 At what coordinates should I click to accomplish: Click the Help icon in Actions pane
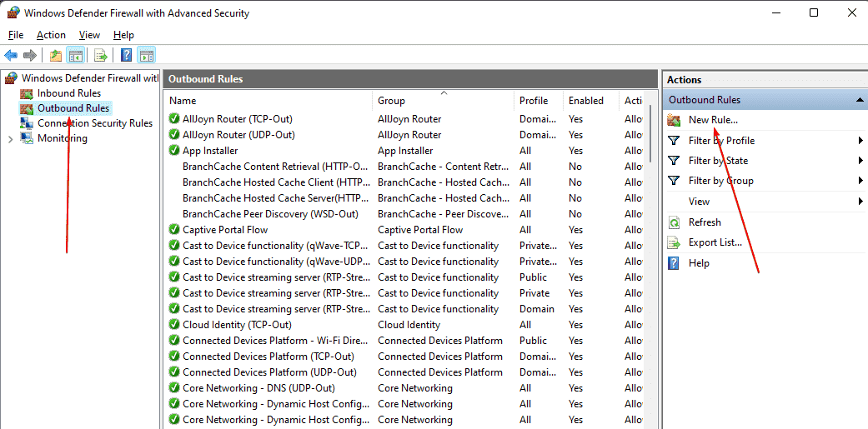674,263
